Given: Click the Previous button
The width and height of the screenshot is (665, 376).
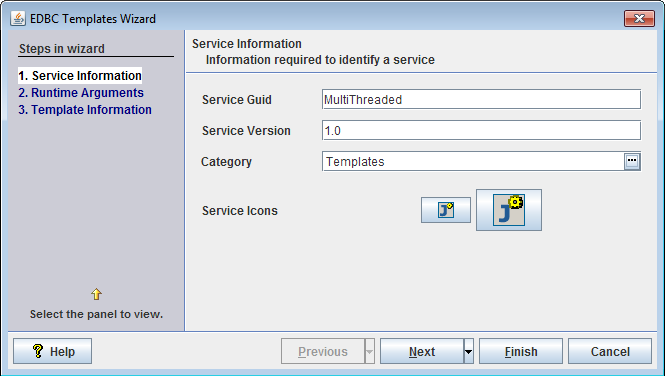Looking at the screenshot, I should (323, 351).
